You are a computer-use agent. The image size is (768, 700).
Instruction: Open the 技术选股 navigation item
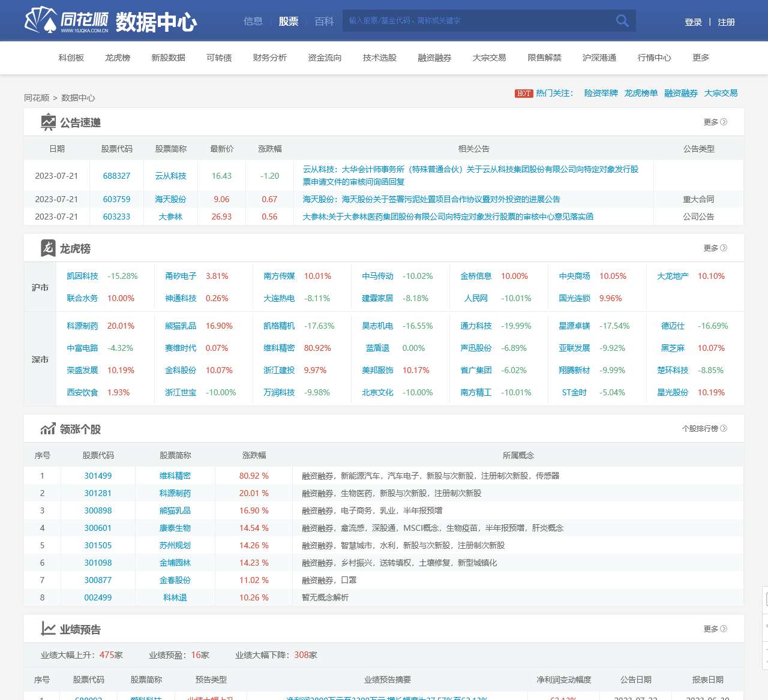coord(380,58)
